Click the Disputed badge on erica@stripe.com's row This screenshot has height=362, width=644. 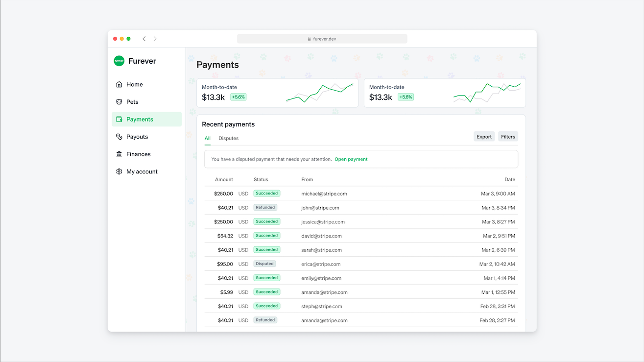[x=264, y=264]
